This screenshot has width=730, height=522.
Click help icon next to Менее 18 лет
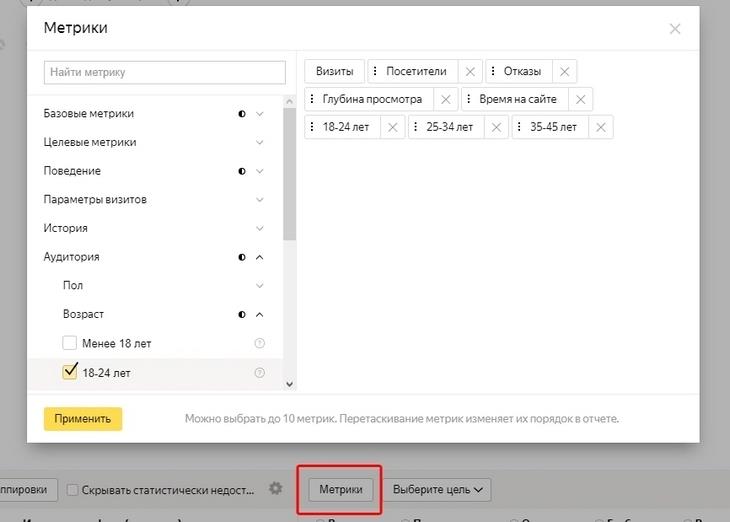coord(260,343)
